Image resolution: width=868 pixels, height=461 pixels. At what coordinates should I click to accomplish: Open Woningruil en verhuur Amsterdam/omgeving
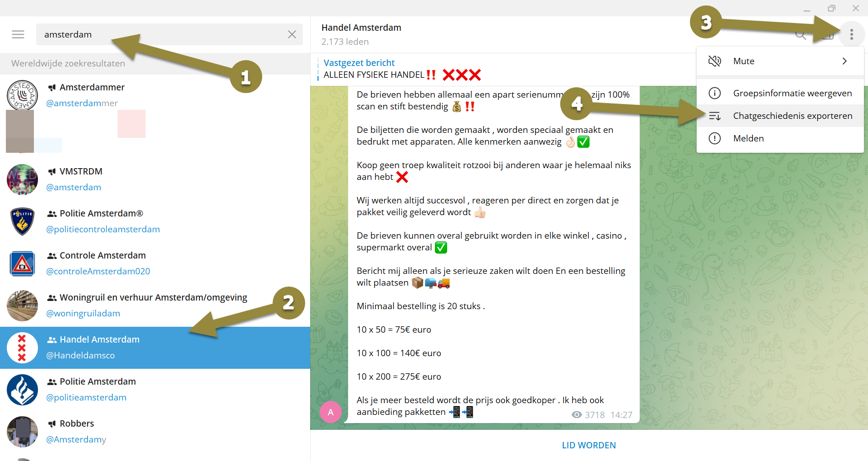point(155,306)
